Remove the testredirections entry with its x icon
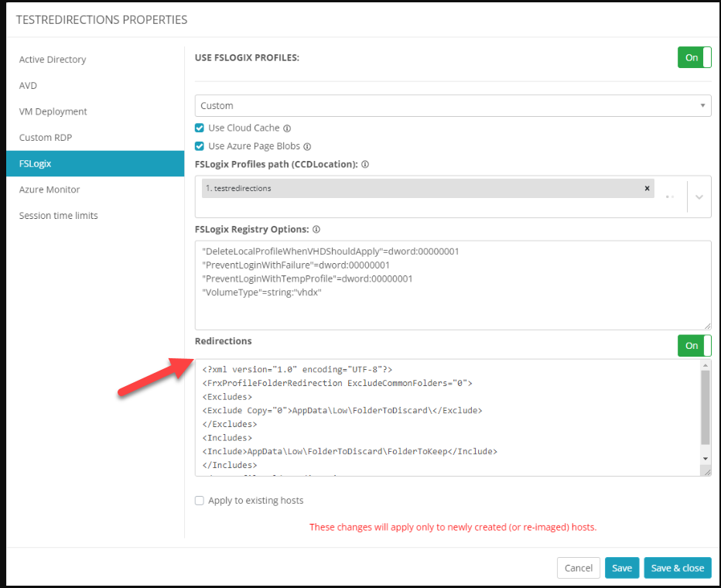This screenshot has height=588, width=721. 647,188
